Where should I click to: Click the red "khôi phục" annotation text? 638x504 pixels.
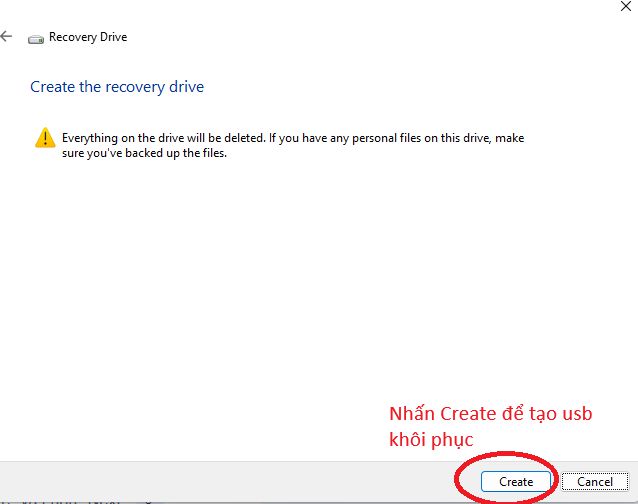430,440
